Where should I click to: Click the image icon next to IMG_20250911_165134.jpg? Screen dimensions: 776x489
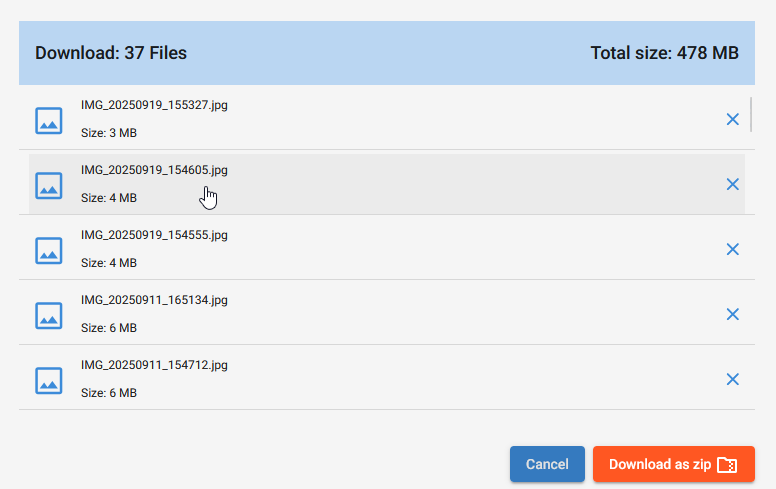[x=49, y=315]
